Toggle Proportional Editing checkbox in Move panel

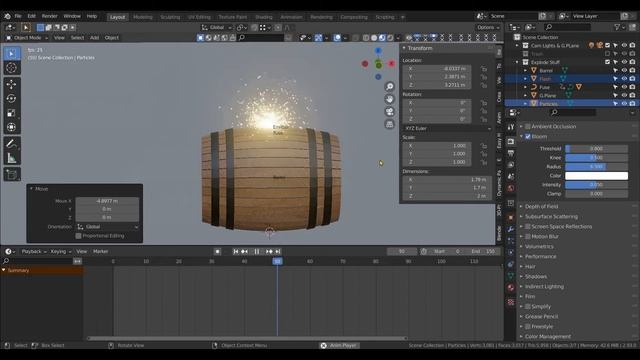click(78, 236)
